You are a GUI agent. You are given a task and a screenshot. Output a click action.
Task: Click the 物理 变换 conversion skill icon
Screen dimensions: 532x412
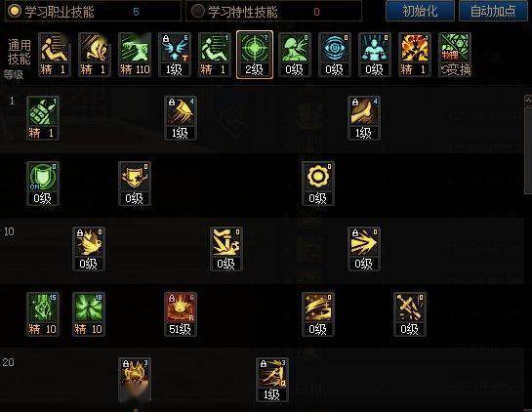coord(455,55)
